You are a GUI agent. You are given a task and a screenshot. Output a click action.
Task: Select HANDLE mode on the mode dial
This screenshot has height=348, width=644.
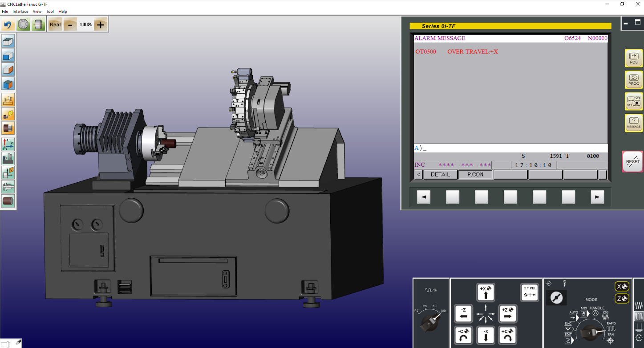pos(596,311)
